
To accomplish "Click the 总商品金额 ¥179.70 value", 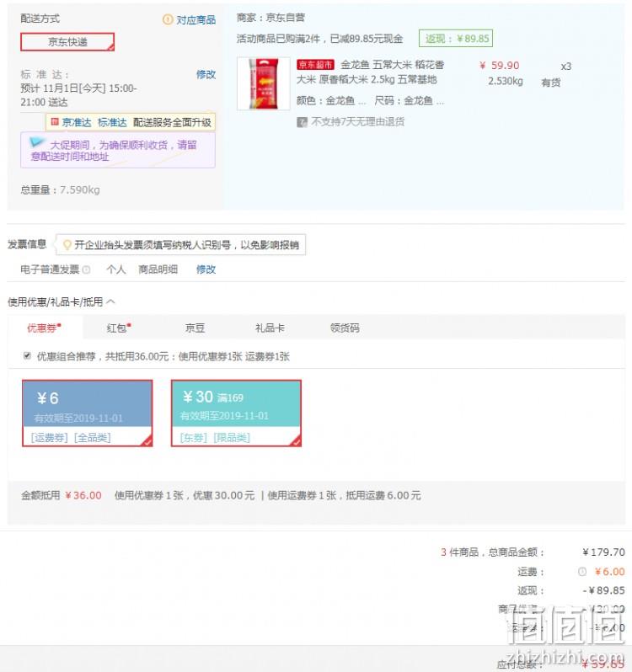I will (603, 552).
